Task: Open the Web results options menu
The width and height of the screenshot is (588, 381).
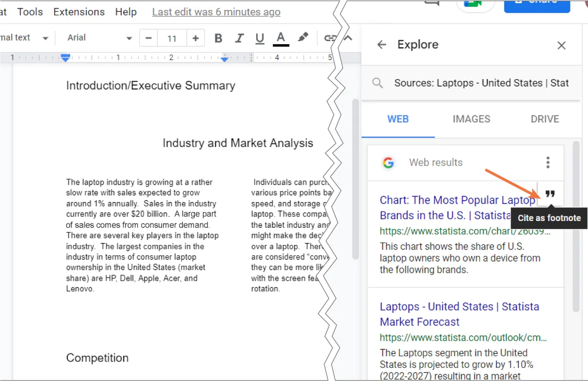Action: (548, 162)
